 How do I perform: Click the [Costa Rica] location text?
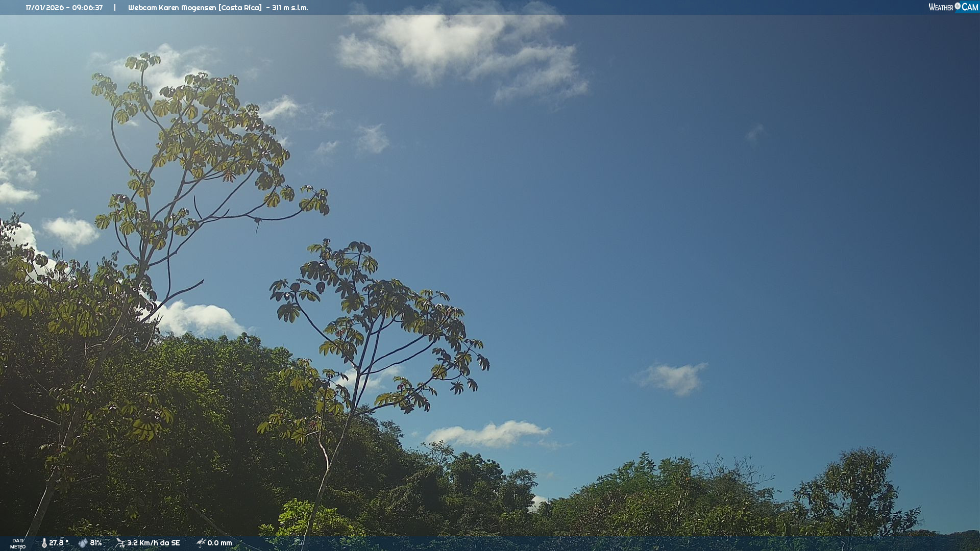241,8
